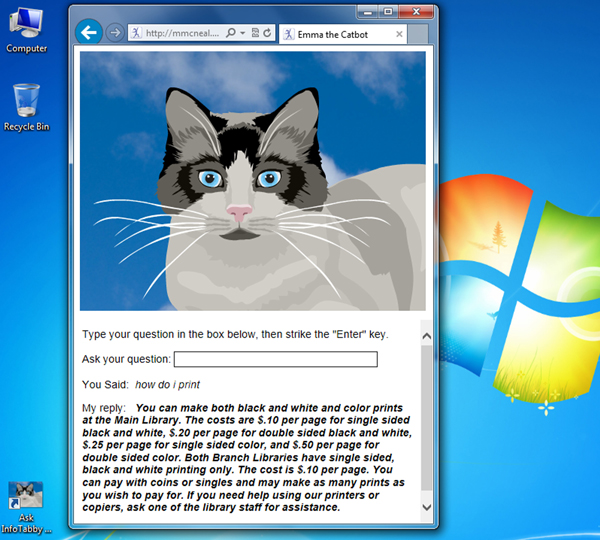This screenshot has height=540, width=600.
Task: Expand the address bar autocomplete dropdown arrow
Action: 243,33
